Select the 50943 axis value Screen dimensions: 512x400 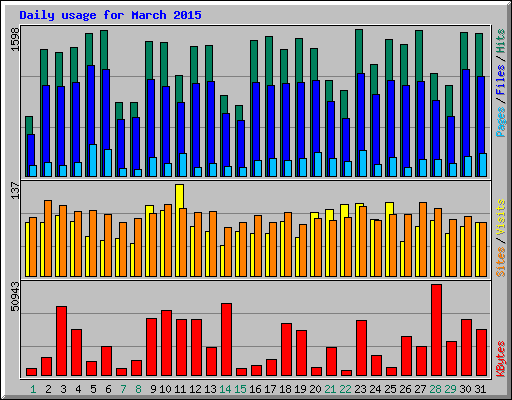click(15, 296)
